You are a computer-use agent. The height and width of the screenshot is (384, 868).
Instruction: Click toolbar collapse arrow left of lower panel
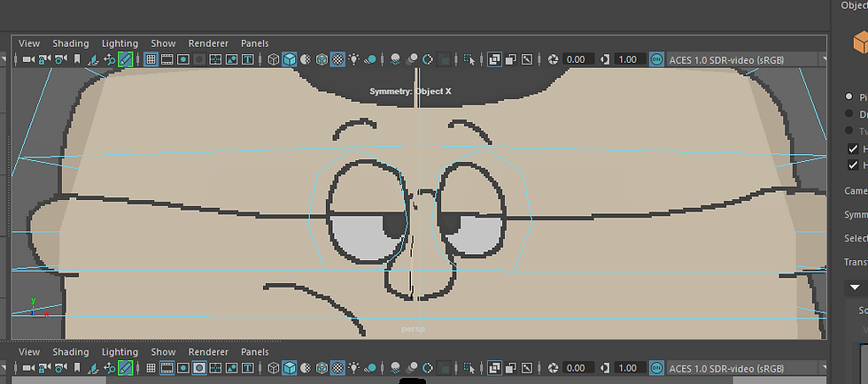pyautogui.click(x=4, y=368)
